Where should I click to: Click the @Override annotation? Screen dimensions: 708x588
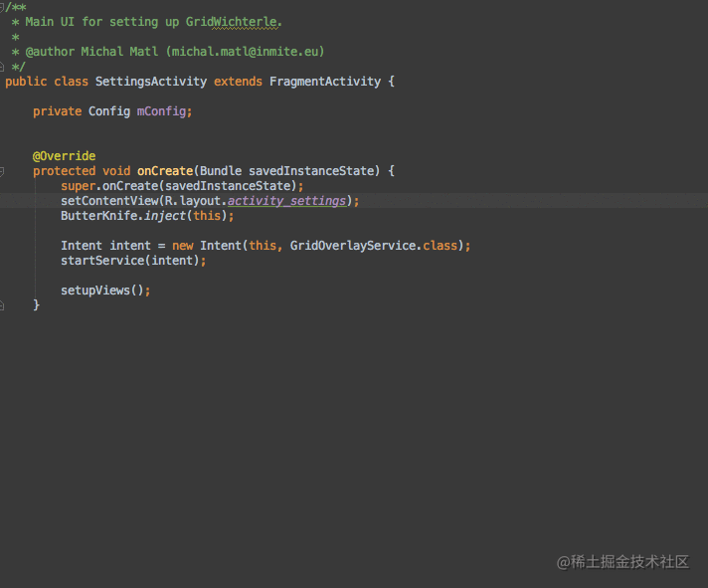pos(64,156)
